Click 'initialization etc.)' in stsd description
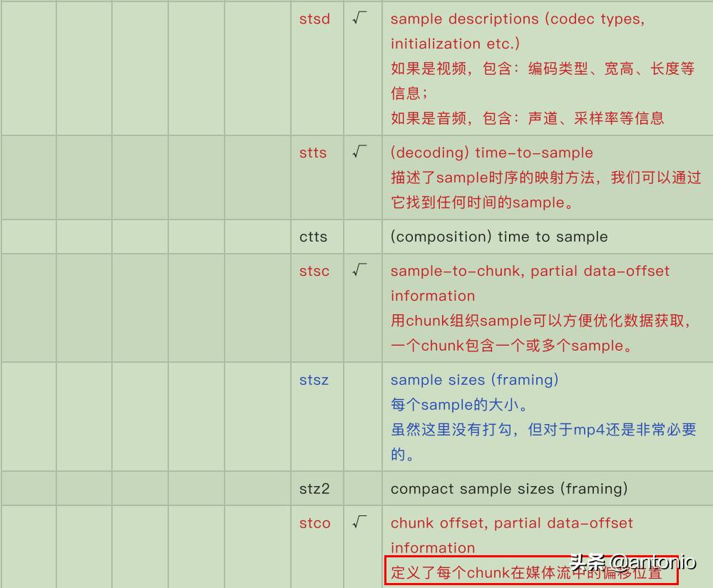The width and height of the screenshot is (713, 588). coord(455,43)
